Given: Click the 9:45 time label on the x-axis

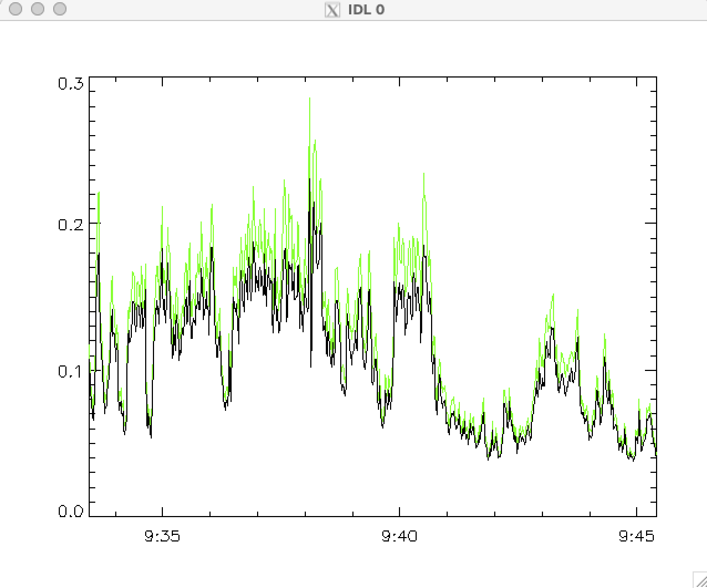Looking at the screenshot, I should [x=637, y=536].
